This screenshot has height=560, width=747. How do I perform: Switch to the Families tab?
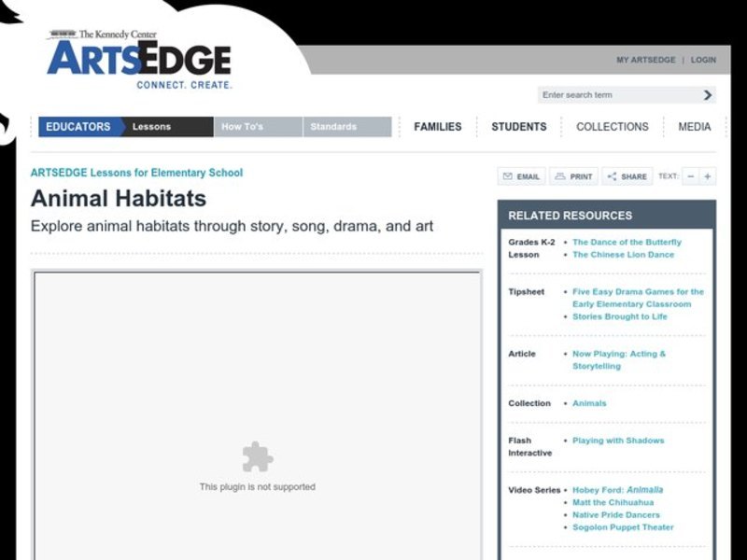tap(437, 126)
